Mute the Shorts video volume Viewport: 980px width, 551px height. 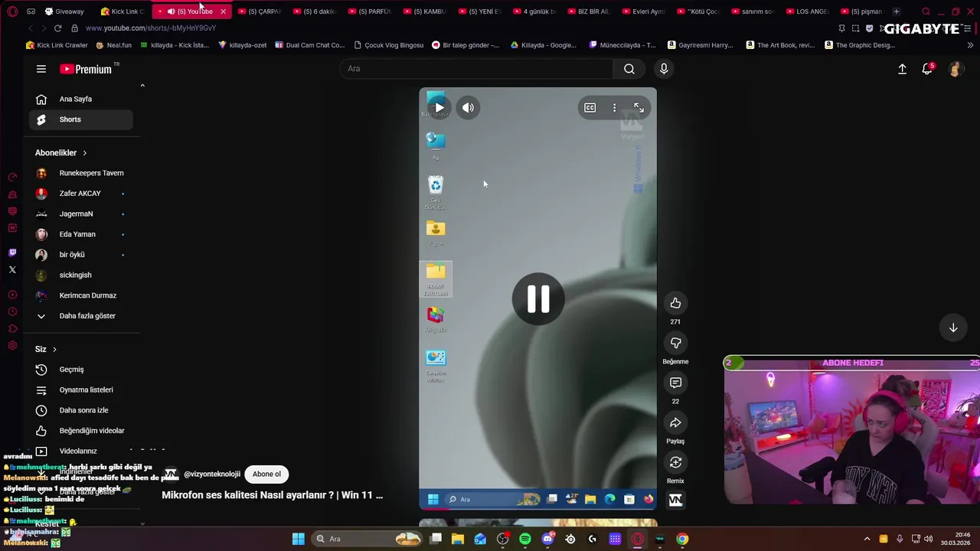point(468,108)
